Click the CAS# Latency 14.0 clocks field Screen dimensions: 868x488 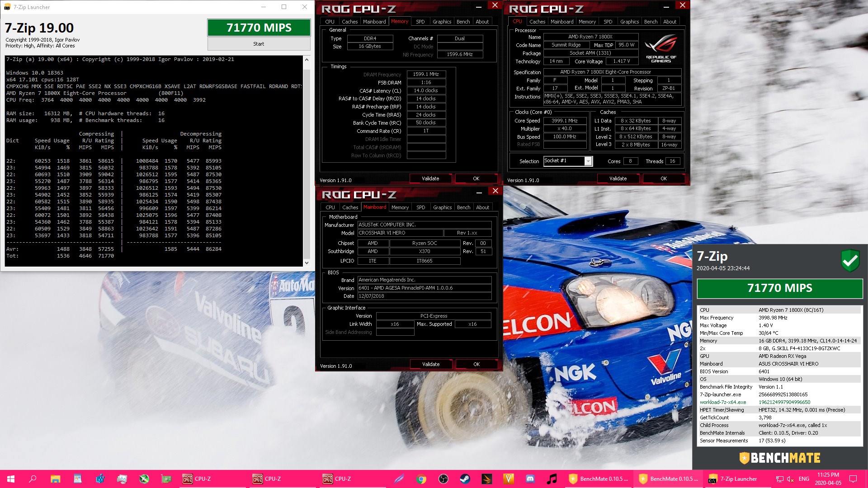pyautogui.click(x=426, y=91)
